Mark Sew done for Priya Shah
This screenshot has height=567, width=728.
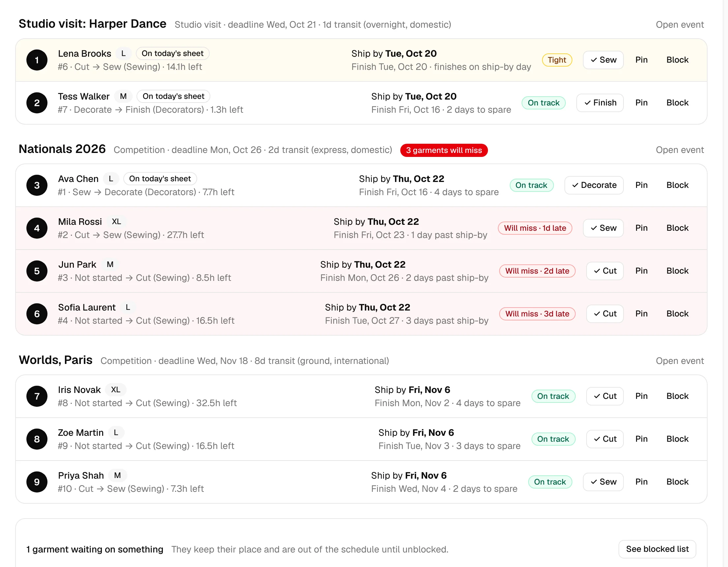pyautogui.click(x=603, y=482)
